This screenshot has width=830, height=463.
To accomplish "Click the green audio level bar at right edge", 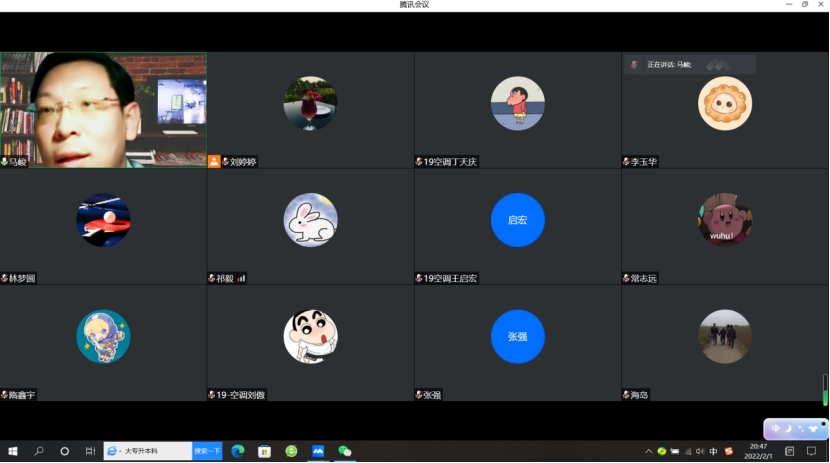I will point(825,390).
